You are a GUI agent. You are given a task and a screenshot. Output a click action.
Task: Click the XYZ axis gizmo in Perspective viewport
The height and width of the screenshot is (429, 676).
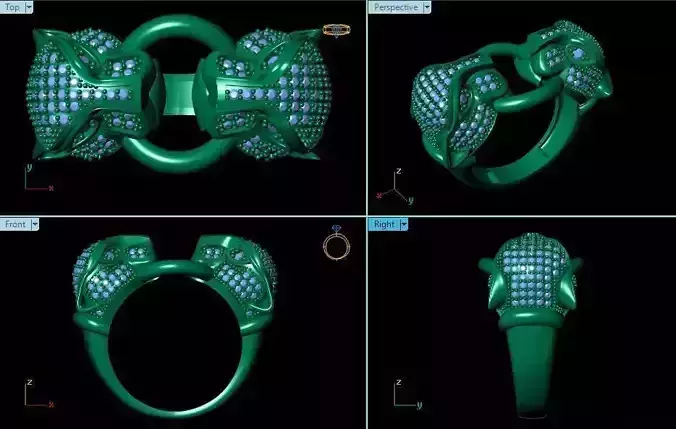[x=395, y=187]
